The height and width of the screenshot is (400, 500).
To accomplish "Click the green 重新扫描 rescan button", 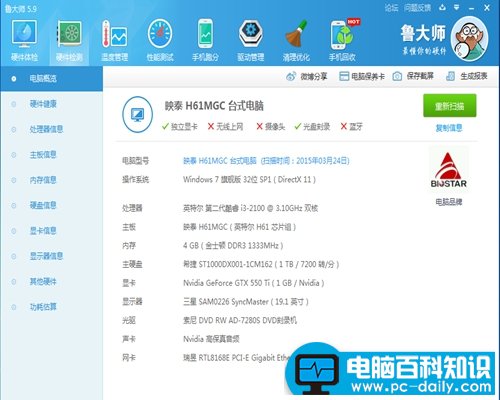I will (449, 106).
